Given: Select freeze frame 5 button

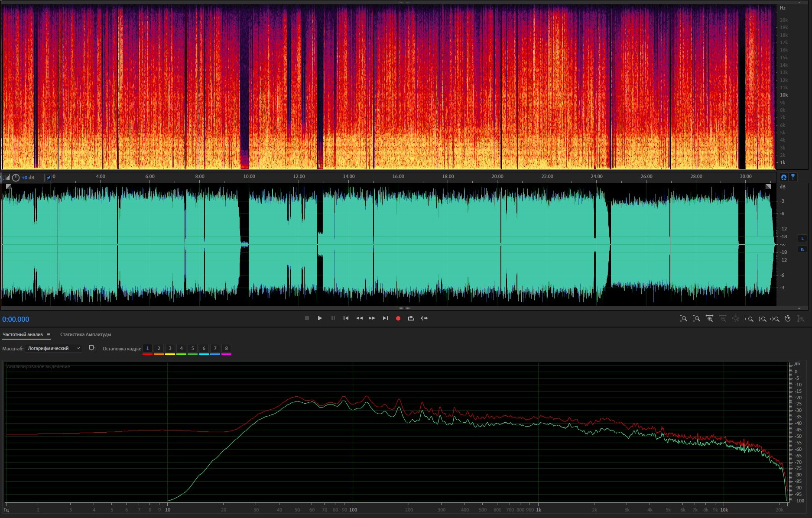Looking at the screenshot, I should pos(192,349).
